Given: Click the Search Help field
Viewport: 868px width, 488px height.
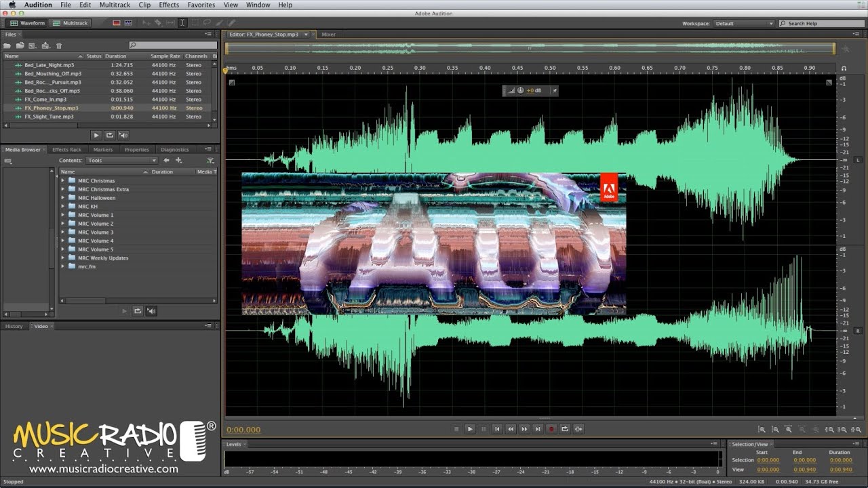Looking at the screenshot, I should click(x=821, y=23).
